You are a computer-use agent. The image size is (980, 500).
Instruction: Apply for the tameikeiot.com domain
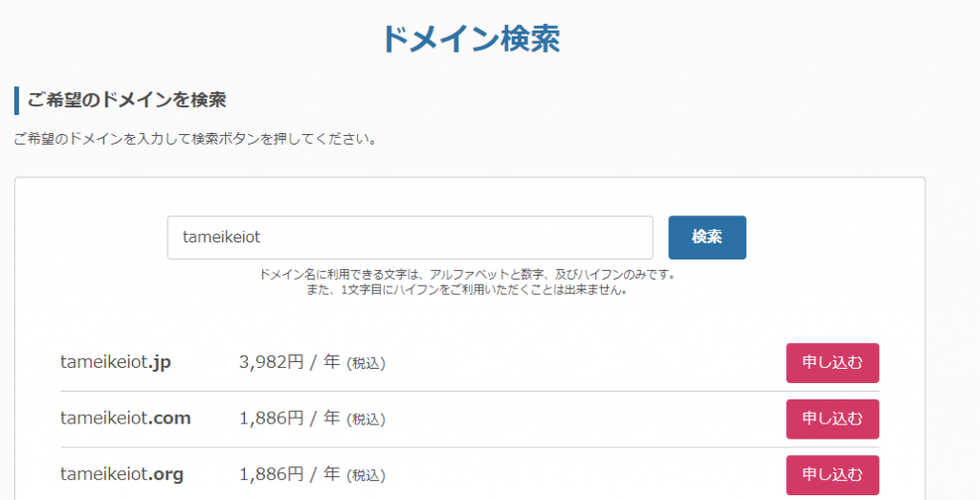(833, 419)
